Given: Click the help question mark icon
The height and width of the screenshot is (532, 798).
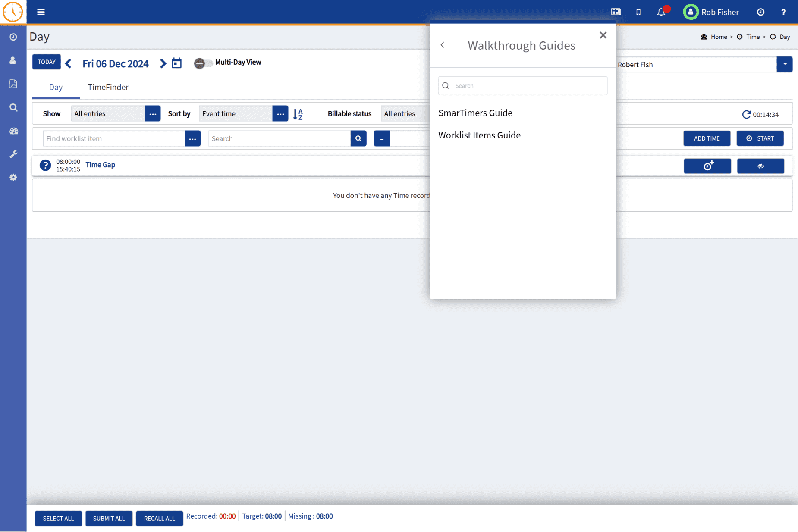Looking at the screenshot, I should pyautogui.click(x=783, y=12).
